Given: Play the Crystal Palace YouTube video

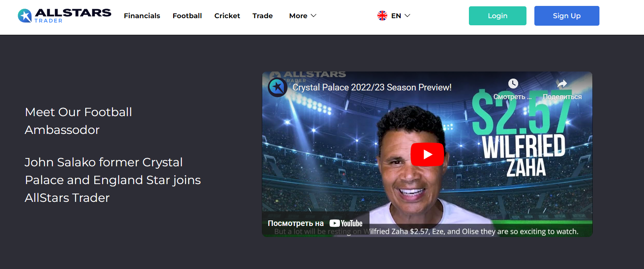Looking at the screenshot, I should [x=427, y=154].
